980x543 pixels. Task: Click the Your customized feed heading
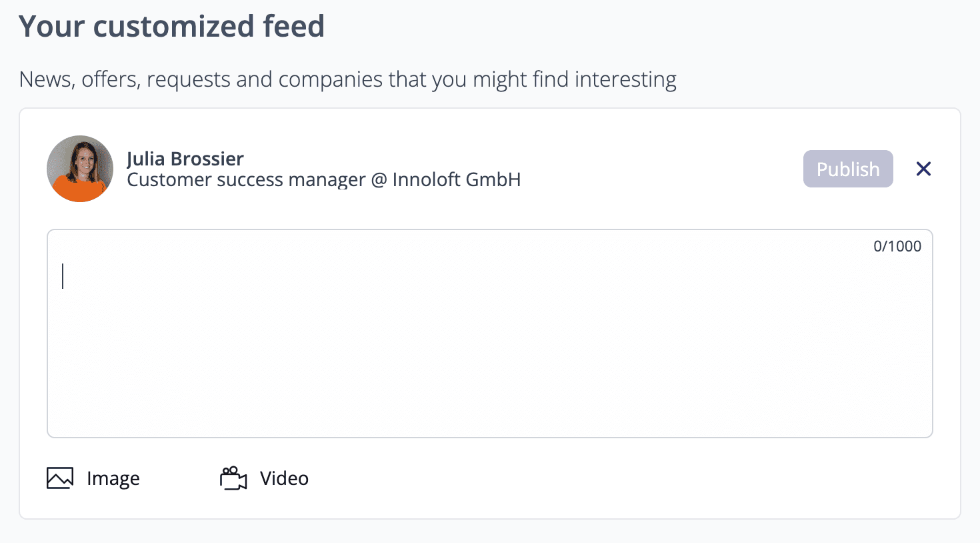[171, 27]
